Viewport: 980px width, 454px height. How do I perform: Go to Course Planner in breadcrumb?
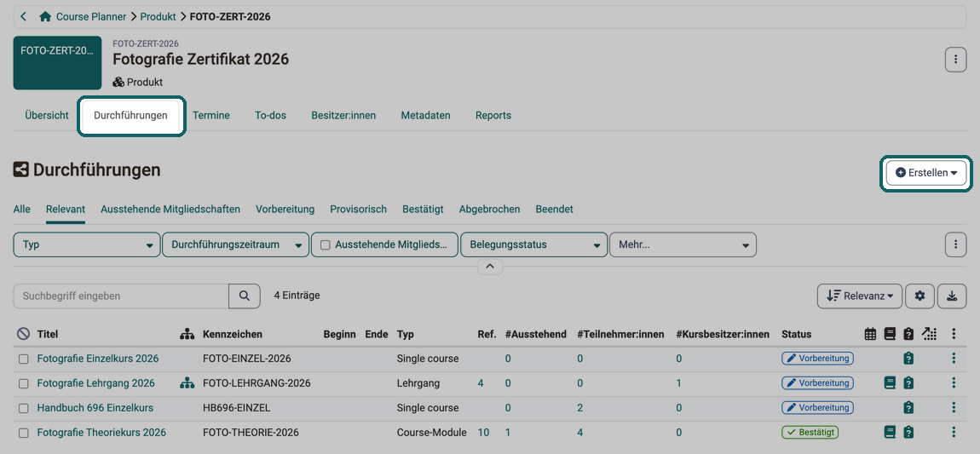(91, 17)
